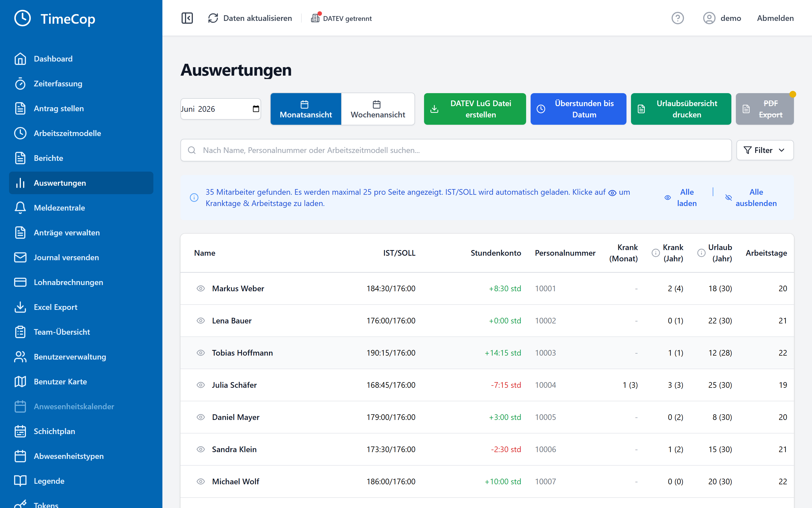
Task: Toggle details eye for Lena Bauer
Action: (x=201, y=321)
